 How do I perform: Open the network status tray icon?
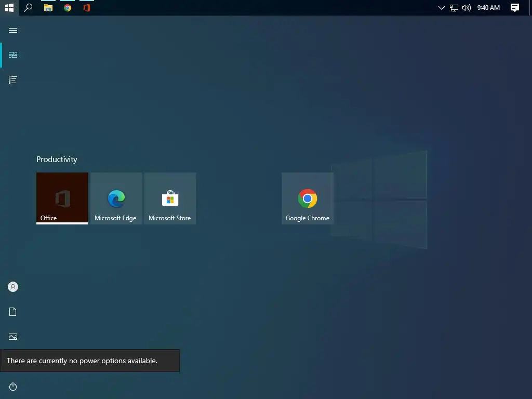(454, 8)
